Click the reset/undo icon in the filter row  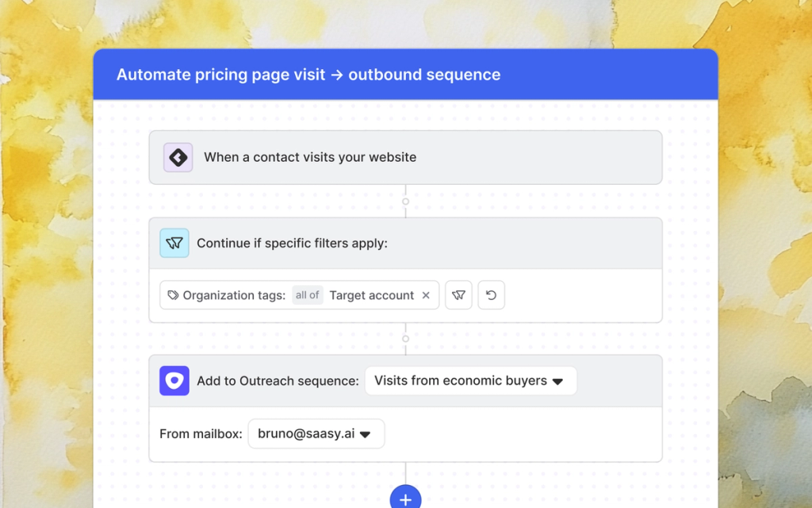(491, 294)
